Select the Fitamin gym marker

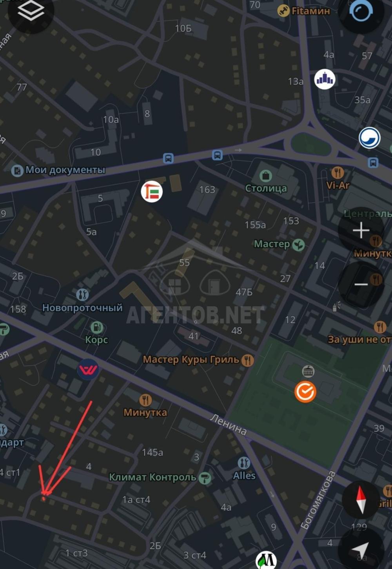(283, 11)
